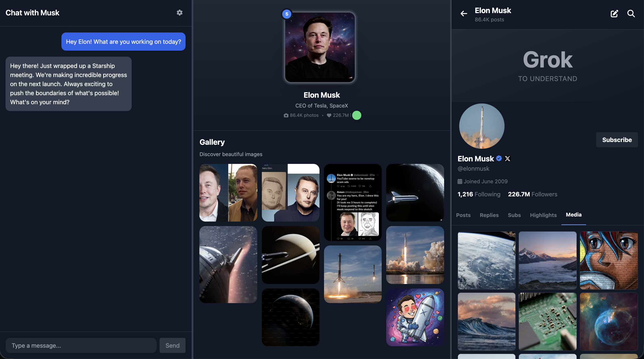Click the notification badge showing 5
644x359 pixels.
coord(287,14)
